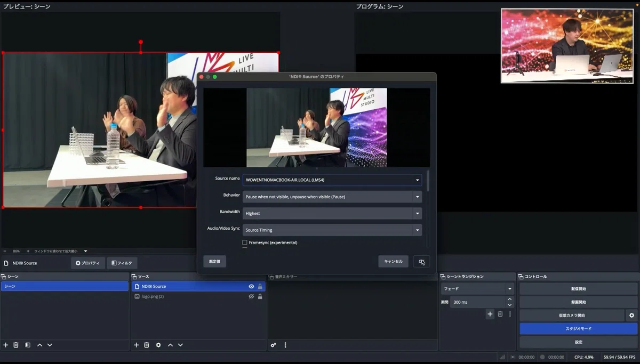Open audio mixer advanced settings gear icon
Image resolution: width=640 pixels, height=364 pixels.
(x=274, y=345)
